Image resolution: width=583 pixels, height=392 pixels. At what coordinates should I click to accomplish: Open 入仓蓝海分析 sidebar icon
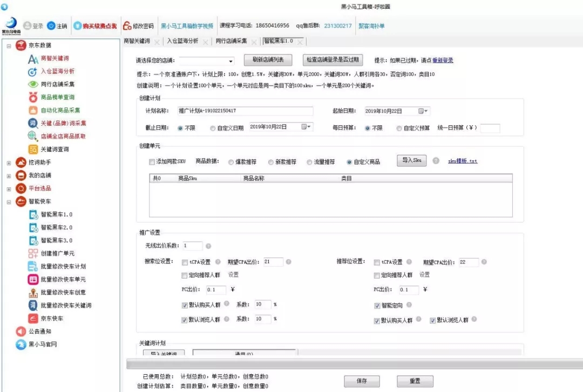[33, 72]
